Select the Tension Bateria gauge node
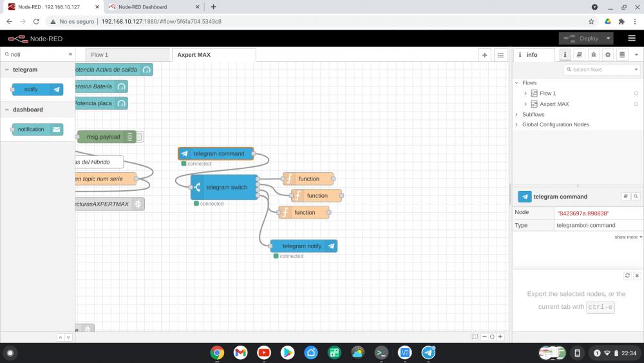Viewport: 644px width, 363px height. pos(101,86)
